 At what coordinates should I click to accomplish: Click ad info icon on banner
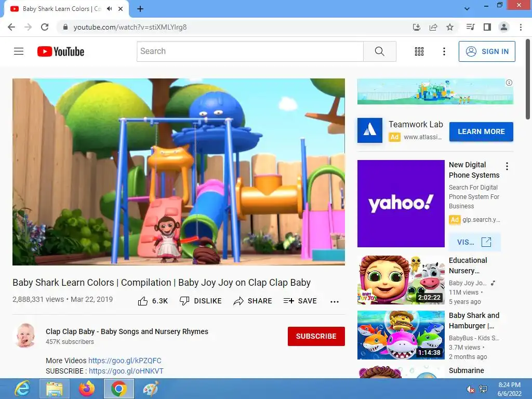coord(509,83)
